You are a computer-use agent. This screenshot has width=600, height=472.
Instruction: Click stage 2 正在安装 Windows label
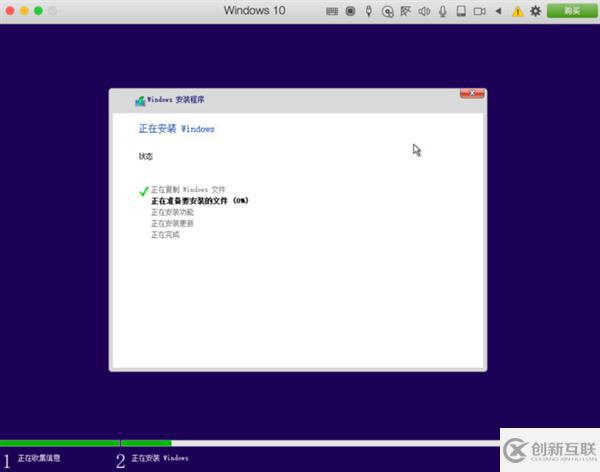(x=160, y=458)
